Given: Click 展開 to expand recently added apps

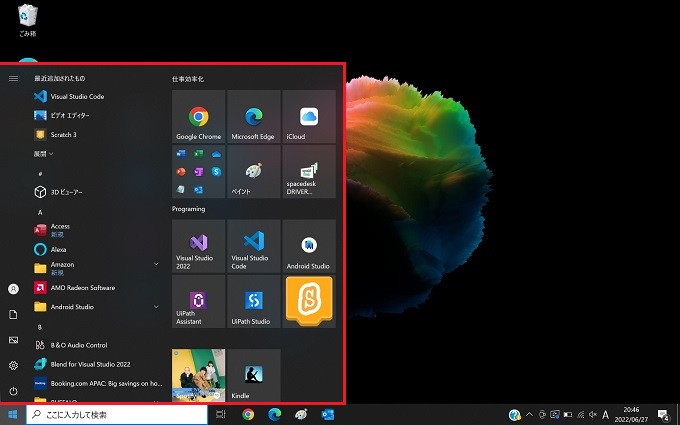Looking at the screenshot, I should coord(43,154).
